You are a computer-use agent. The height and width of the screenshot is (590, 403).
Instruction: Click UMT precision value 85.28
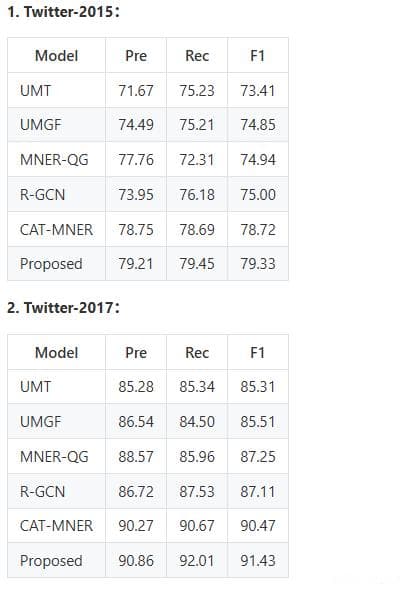pyautogui.click(x=136, y=387)
